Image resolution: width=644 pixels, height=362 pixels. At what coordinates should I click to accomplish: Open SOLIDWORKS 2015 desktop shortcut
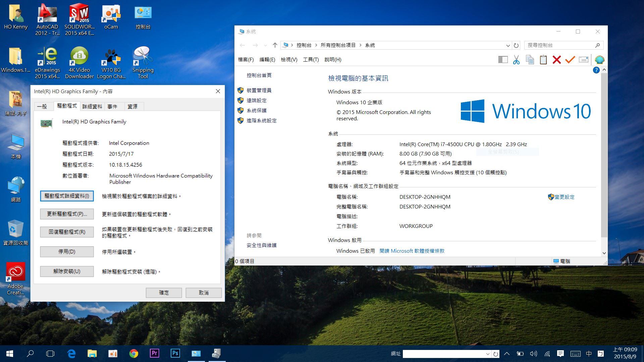pos(79,19)
